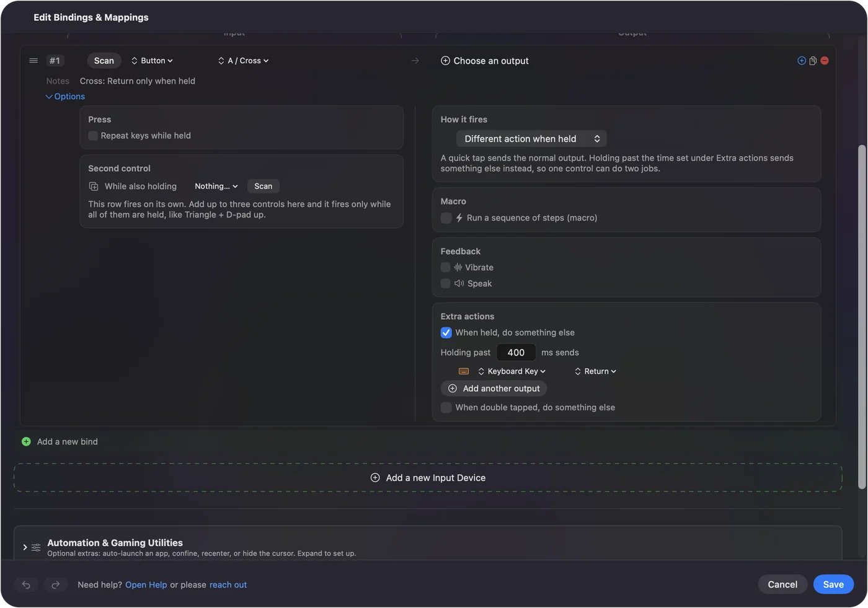The width and height of the screenshot is (868, 608).
Task: Collapse the Options disclosure
Action: coord(65,97)
